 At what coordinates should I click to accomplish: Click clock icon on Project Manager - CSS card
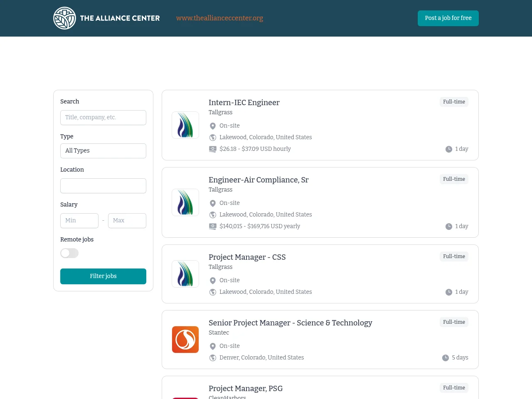point(449,292)
